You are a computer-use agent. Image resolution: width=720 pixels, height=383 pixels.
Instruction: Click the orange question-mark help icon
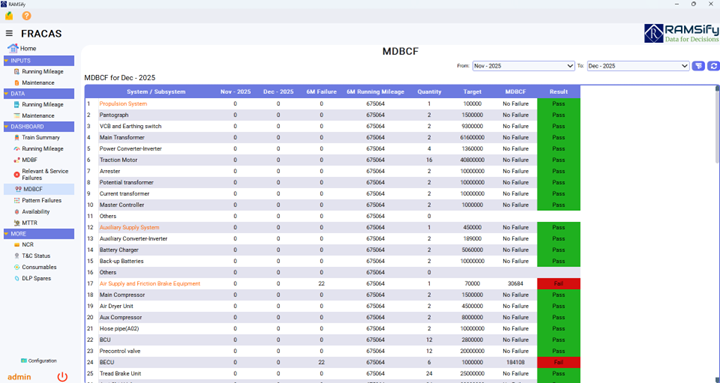(x=27, y=16)
